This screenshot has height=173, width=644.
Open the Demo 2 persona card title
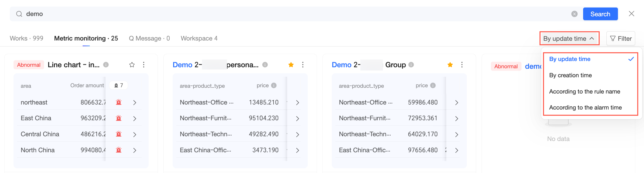click(216, 65)
